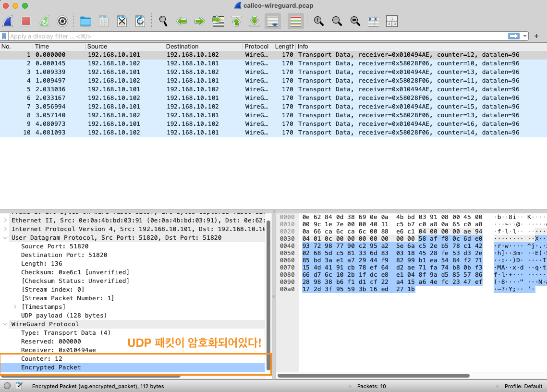The width and height of the screenshot is (547, 392).
Task: Go back in packet history
Action: (x=182, y=21)
